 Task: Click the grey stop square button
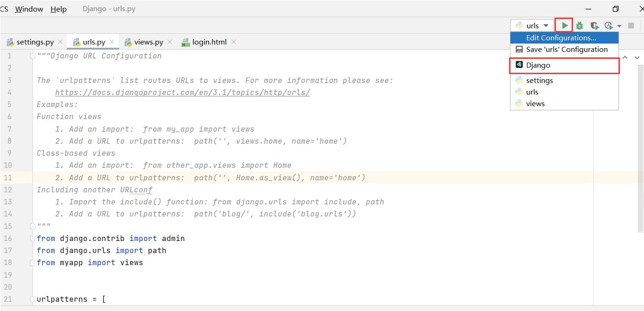pyautogui.click(x=631, y=25)
